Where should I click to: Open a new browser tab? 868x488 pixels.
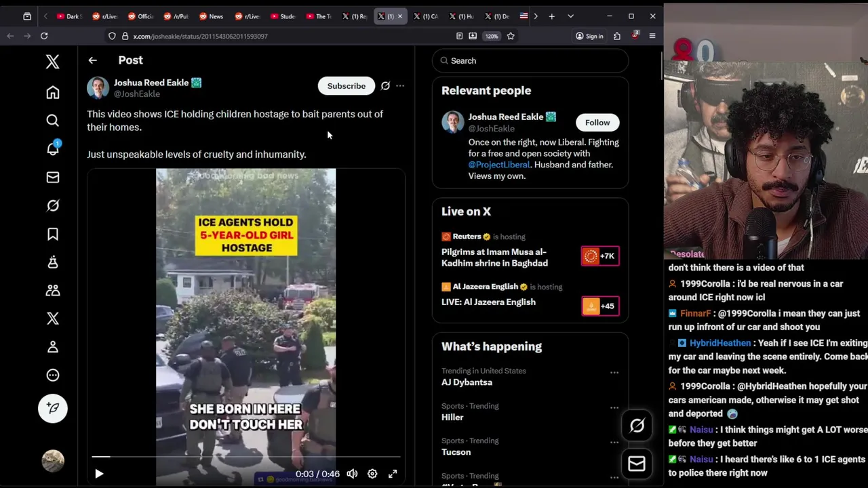pos(551,16)
